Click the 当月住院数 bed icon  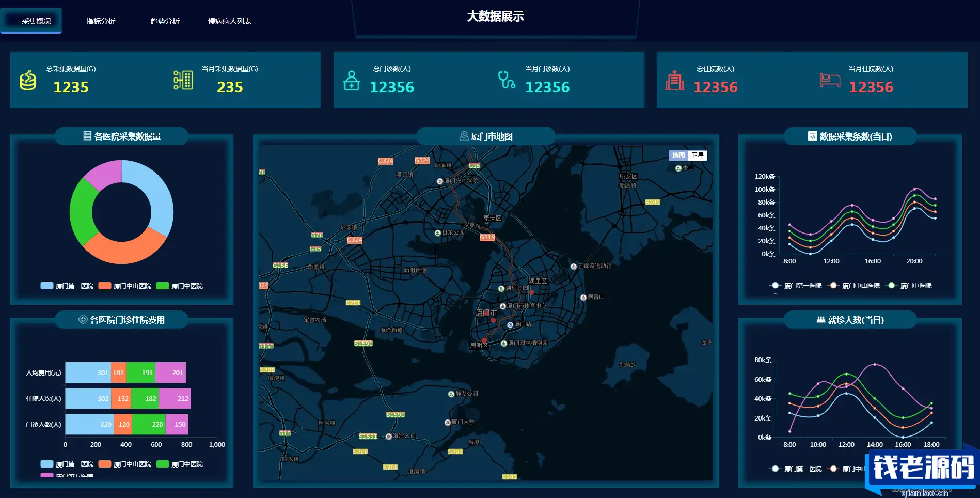point(830,80)
